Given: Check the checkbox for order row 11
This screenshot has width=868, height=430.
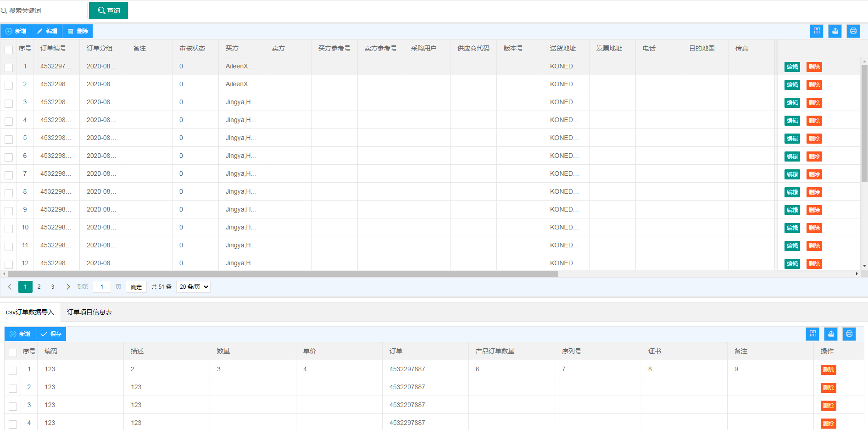Looking at the screenshot, I should tap(9, 246).
